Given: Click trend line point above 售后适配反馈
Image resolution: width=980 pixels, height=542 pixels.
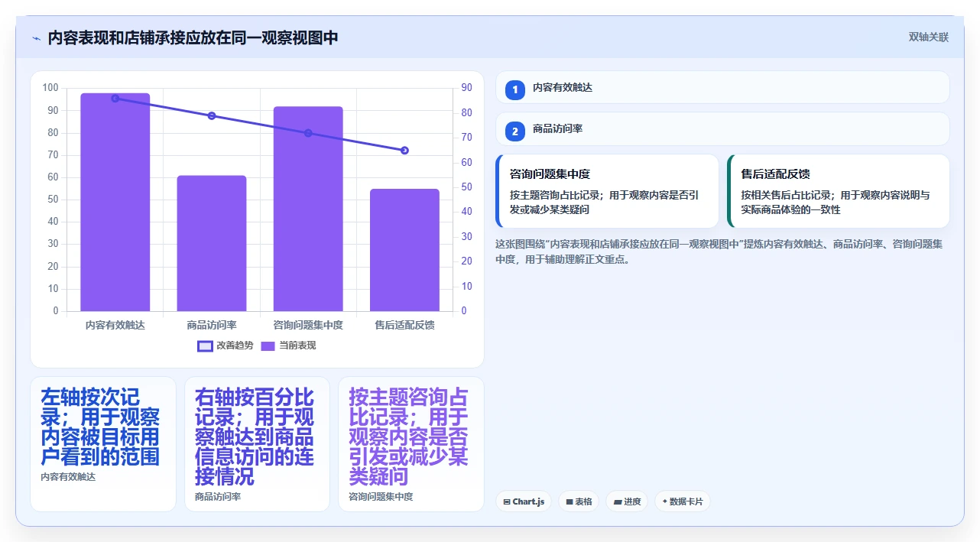Looking at the screenshot, I should (x=404, y=151).
